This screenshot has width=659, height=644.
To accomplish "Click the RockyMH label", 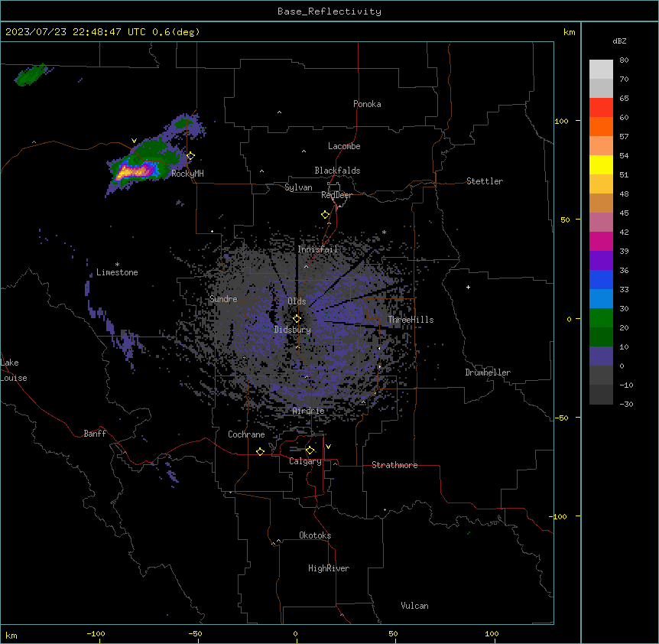I will [187, 173].
